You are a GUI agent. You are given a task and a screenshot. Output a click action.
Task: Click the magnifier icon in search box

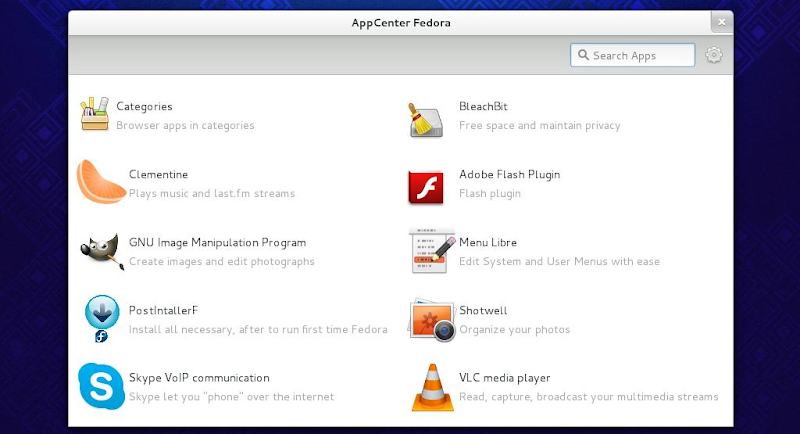click(583, 55)
